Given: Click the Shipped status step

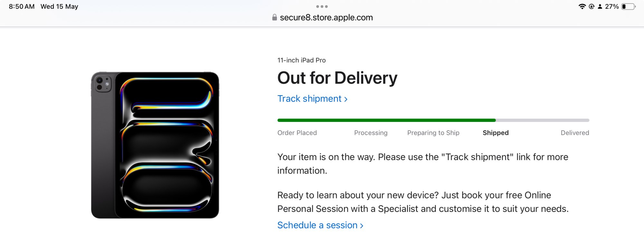Looking at the screenshot, I should [x=496, y=133].
